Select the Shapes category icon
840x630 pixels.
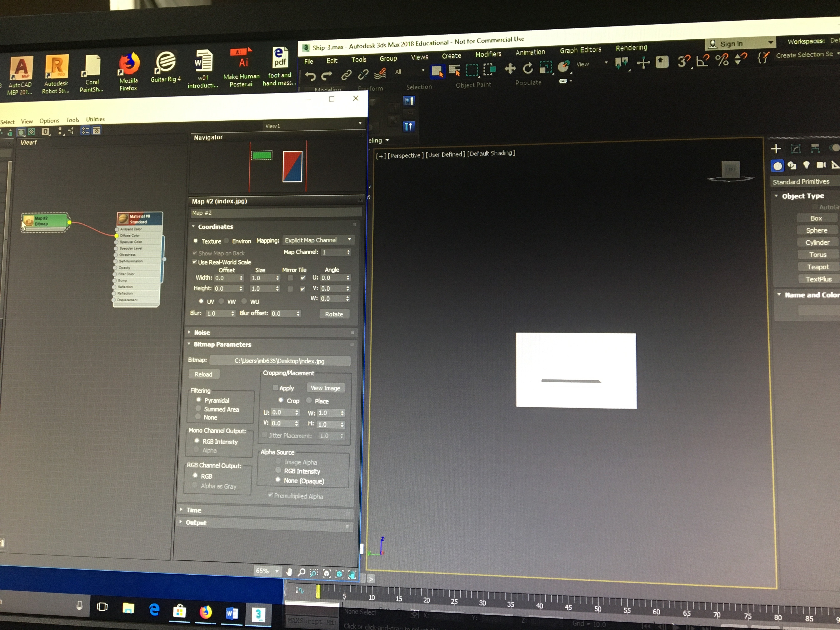(792, 166)
